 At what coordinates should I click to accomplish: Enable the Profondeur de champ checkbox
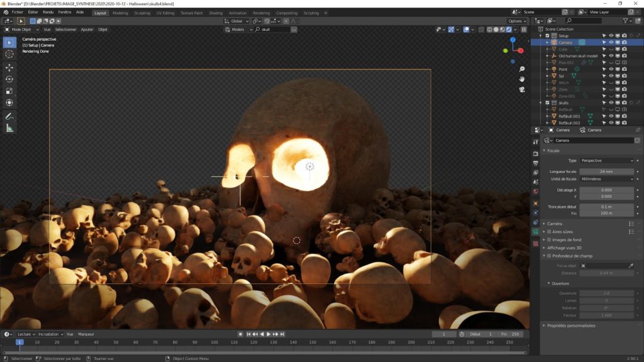549,256
